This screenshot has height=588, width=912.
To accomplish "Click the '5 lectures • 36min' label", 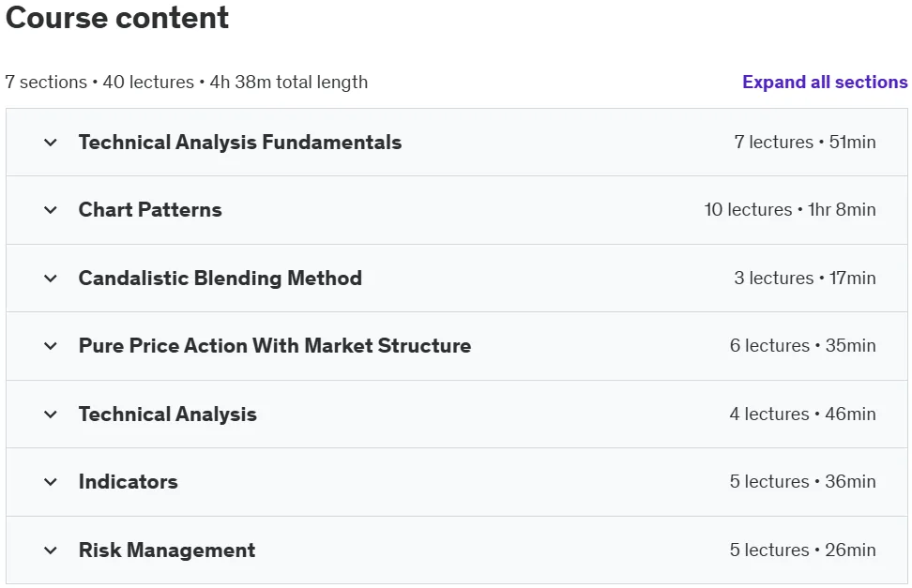I will point(802,482).
